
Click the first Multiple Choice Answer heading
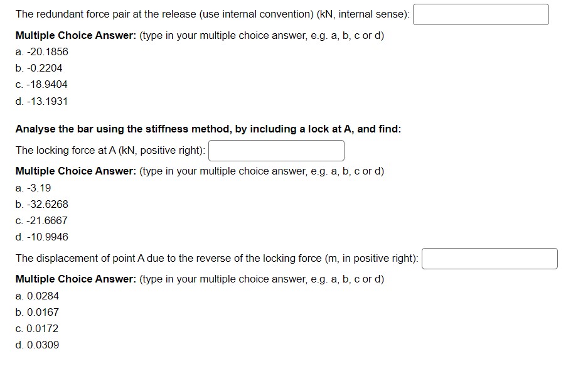pyautogui.click(x=75, y=36)
